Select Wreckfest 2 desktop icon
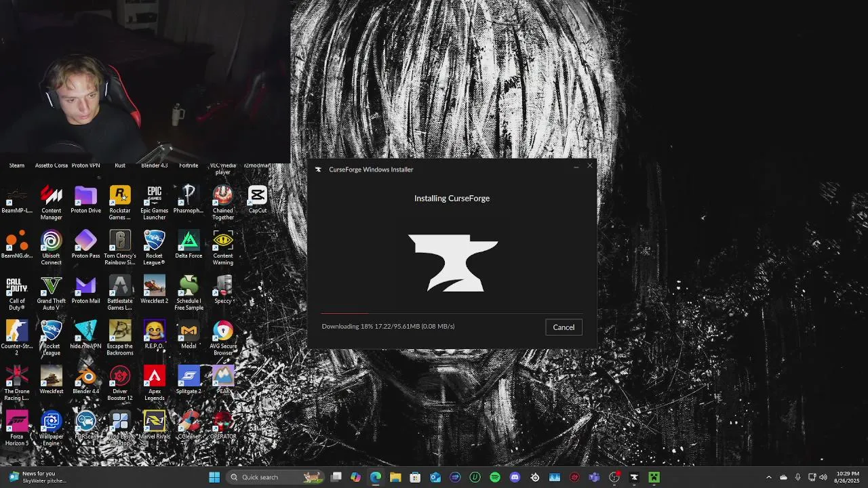The height and width of the screenshot is (488, 868). coord(155,290)
